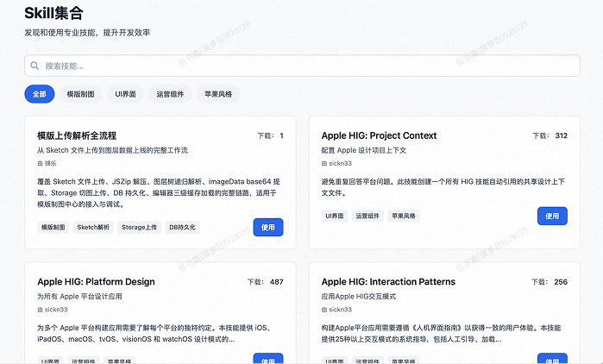Click tagline 发现和使用专业技能,提升开发效率
603x364 pixels.
pos(87,33)
